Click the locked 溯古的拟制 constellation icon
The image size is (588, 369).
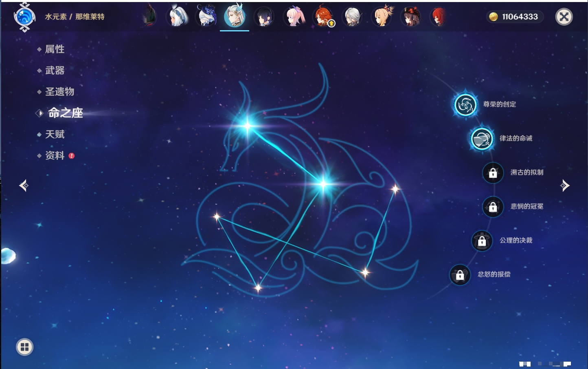493,173
